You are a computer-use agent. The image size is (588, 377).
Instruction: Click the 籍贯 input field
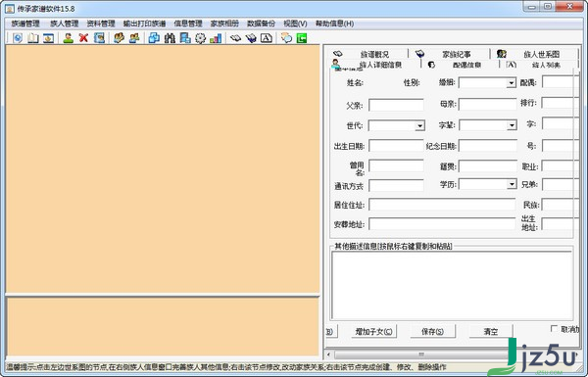click(x=487, y=166)
